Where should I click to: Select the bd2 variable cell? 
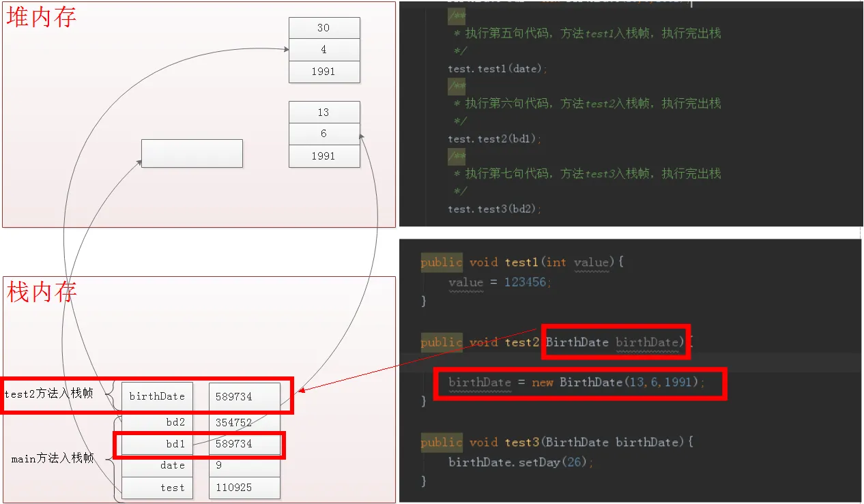[x=157, y=422]
